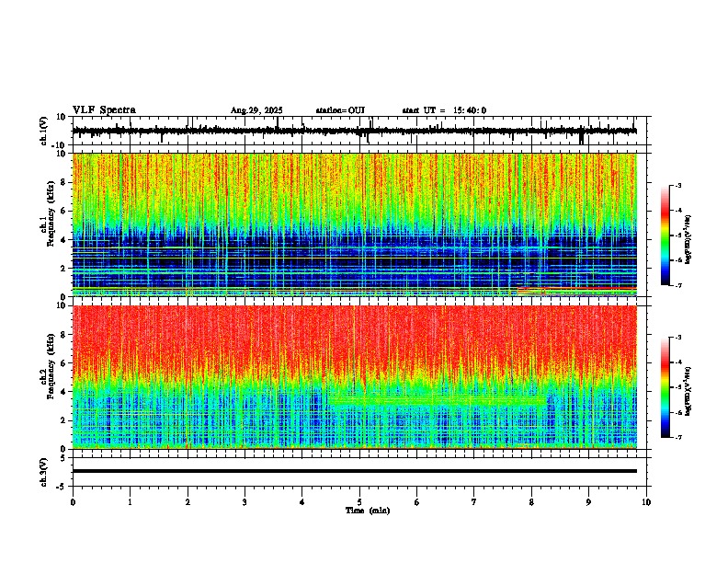728x563 pixels.
Task: Click the "-3" label on ch.1 color bar
Action: coord(677,186)
